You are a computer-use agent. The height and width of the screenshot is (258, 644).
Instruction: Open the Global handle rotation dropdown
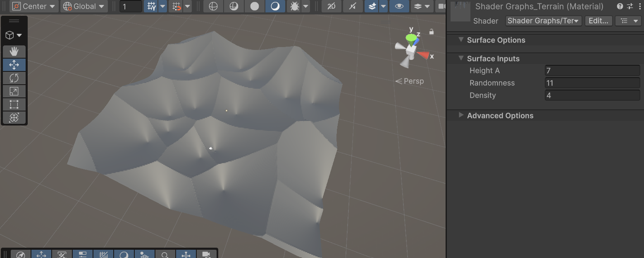(x=84, y=6)
